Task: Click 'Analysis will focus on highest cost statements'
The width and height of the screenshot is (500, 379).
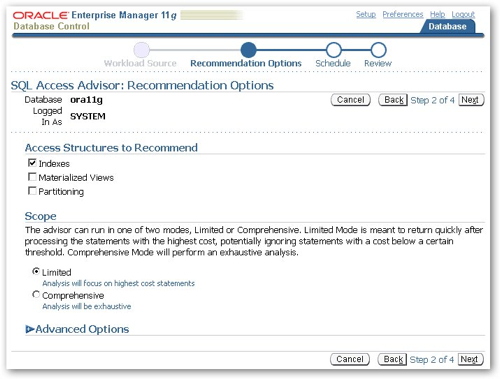Action: [x=118, y=283]
